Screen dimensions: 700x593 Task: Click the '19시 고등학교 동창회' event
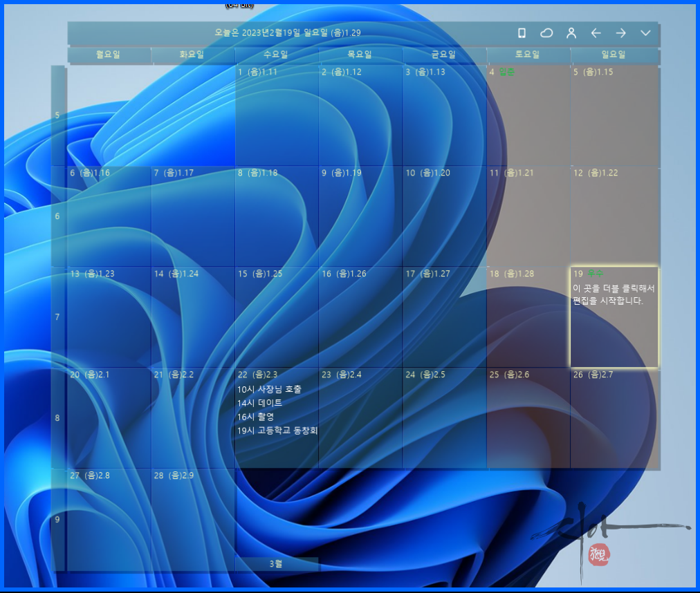[277, 431]
